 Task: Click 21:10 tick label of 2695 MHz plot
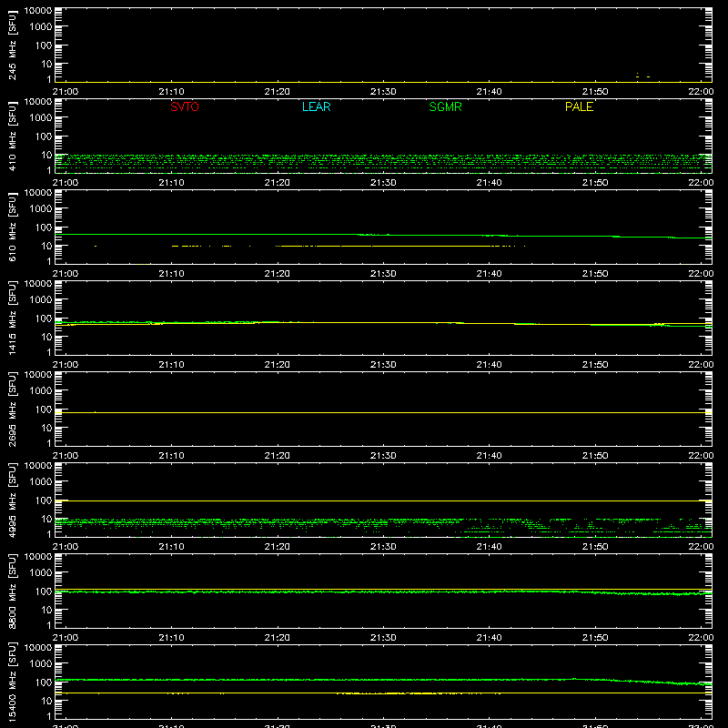click(171, 456)
